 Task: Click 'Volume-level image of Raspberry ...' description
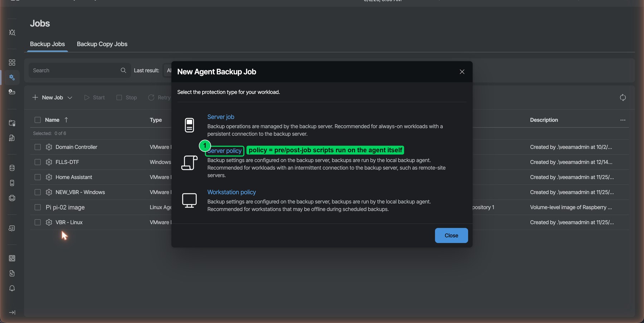tap(571, 207)
